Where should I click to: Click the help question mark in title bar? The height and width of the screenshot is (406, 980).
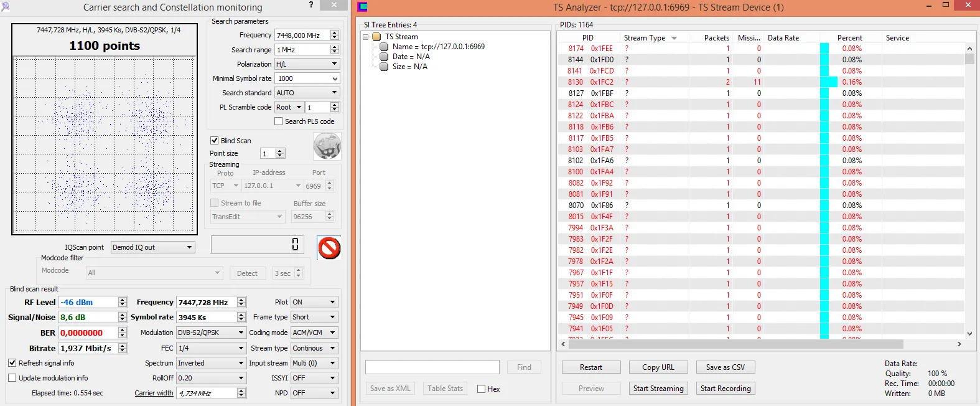pos(311,5)
